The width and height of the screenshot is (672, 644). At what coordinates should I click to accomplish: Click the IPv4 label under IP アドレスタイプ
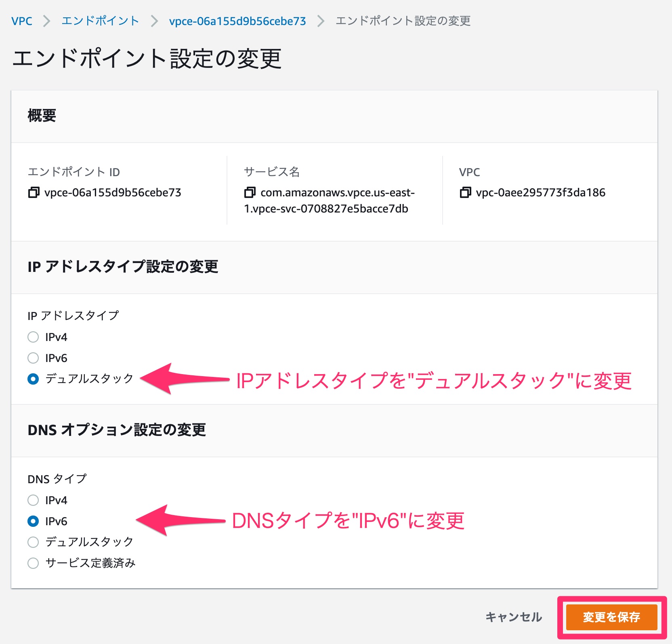(x=56, y=337)
